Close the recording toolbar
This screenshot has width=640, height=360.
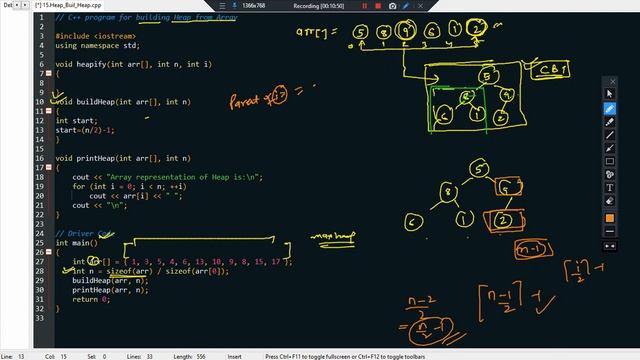[x=420, y=6]
